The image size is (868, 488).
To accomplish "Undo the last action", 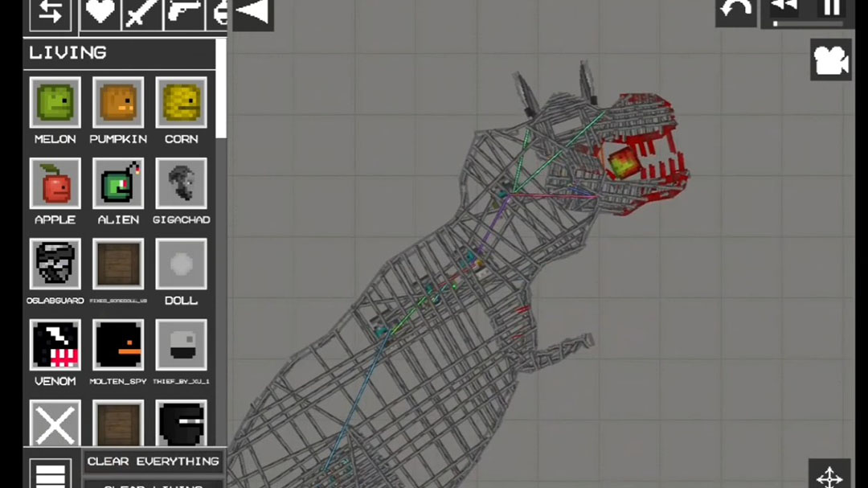I will point(735,12).
